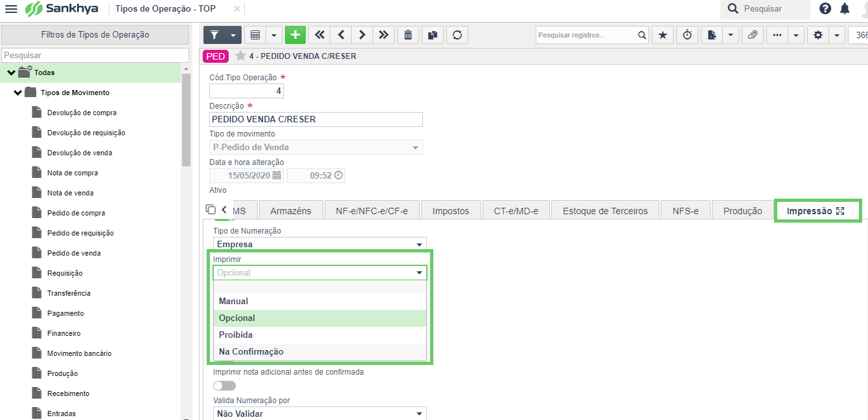Screen dimensions: 868x420
Task: Expand the filter button dropdown arrow
Action: pos(233,35)
